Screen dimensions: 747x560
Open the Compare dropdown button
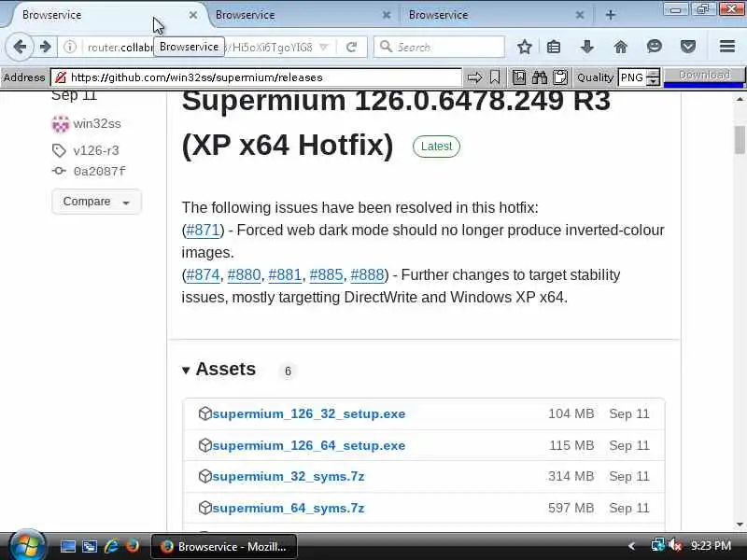click(96, 202)
